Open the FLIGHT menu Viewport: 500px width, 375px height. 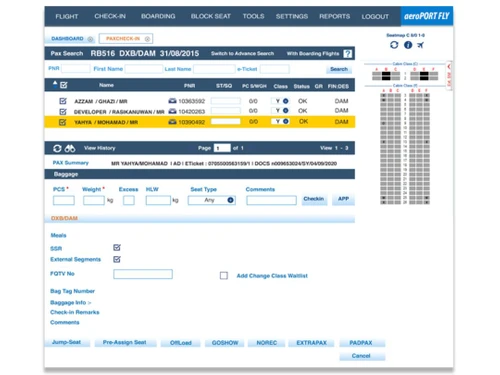coord(67,16)
